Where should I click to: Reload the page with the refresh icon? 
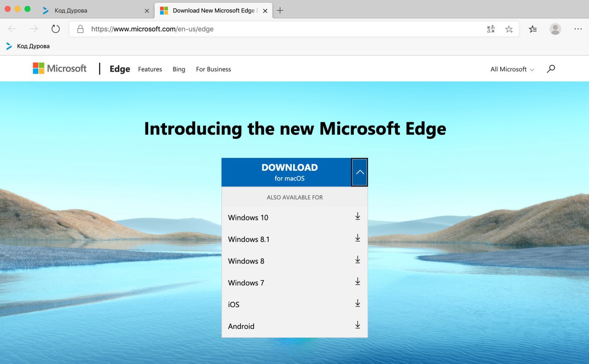coord(56,29)
